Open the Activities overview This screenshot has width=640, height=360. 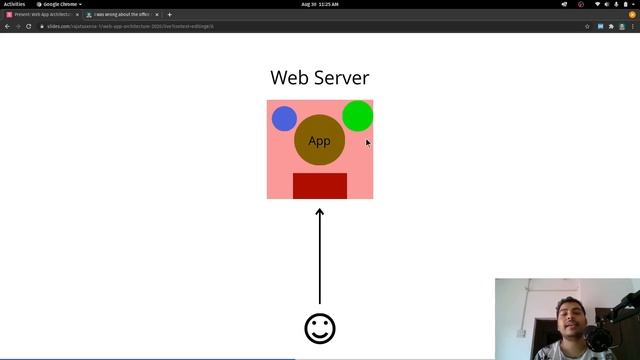coord(14,4)
